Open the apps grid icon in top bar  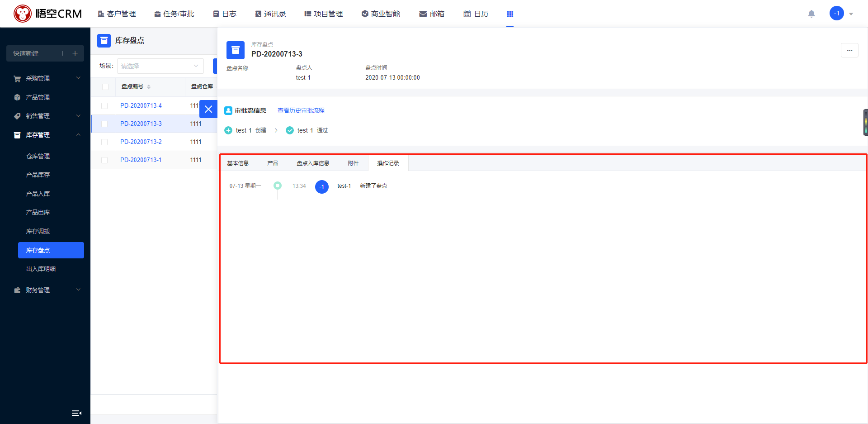(x=510, y=14)
